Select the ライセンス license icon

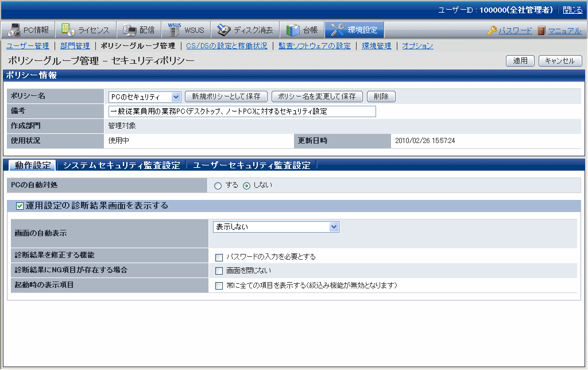[68, 30]
